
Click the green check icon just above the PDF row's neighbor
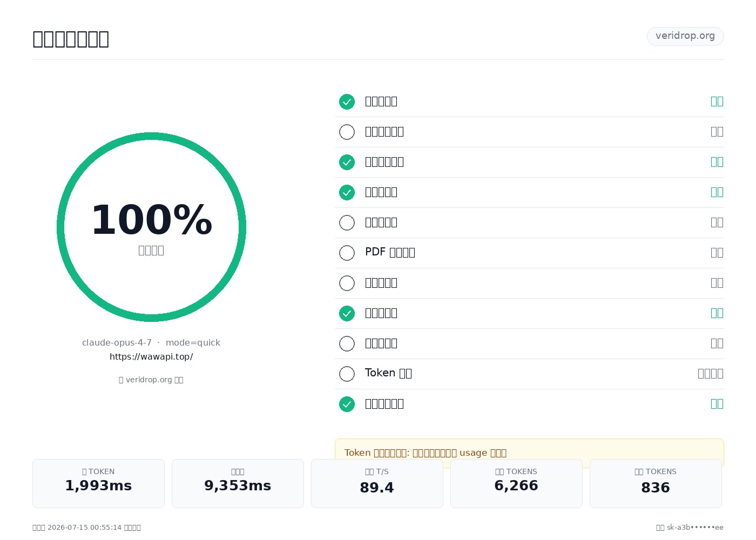347,192
